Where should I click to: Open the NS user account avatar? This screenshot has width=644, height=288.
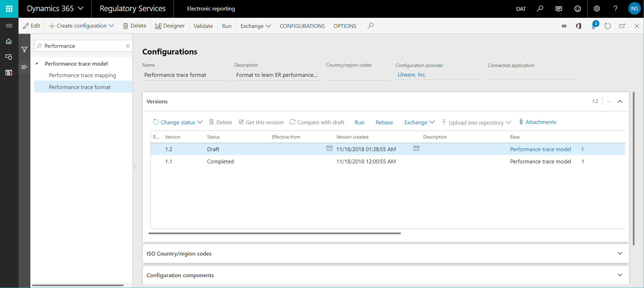635,9
